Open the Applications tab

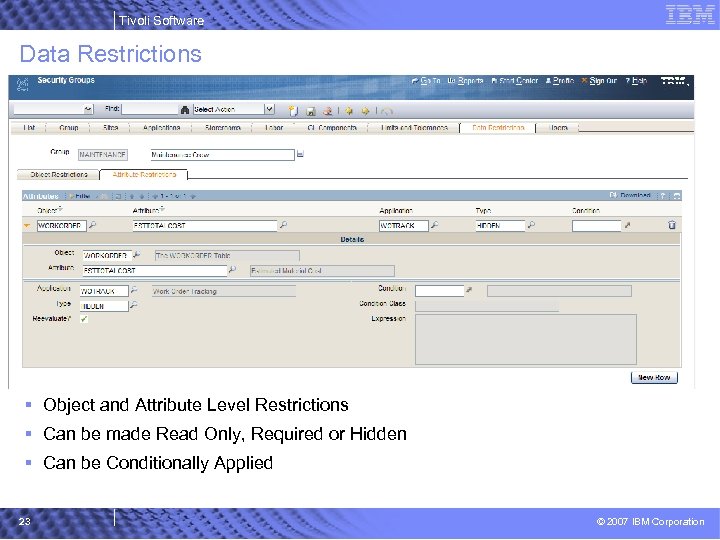[x=161, y=128]
